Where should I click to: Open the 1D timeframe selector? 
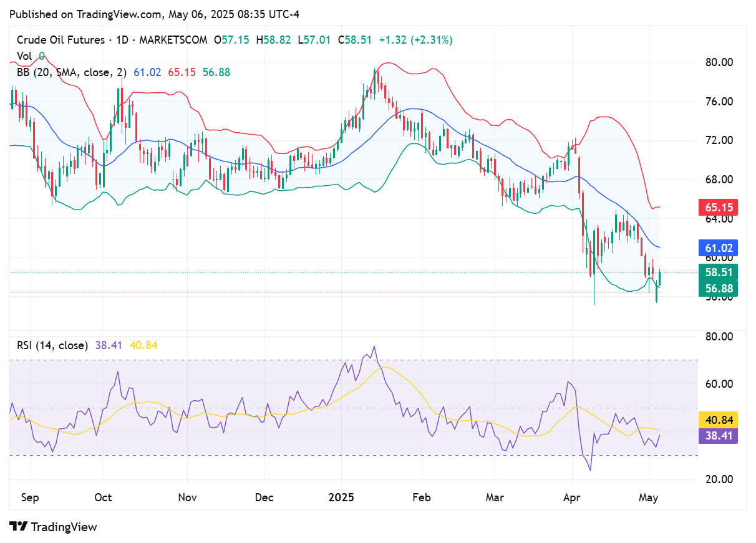122,39
